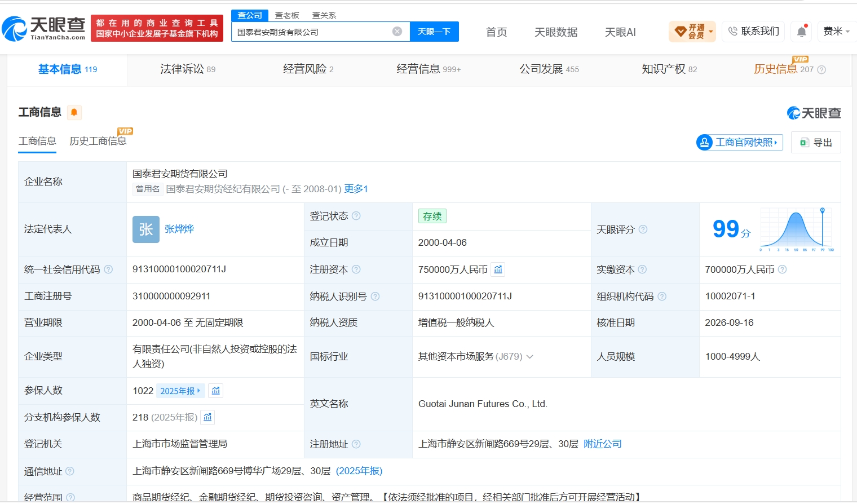
Task: Expand the 2025年报 selector for 参保人数
Action: (180, 391)
